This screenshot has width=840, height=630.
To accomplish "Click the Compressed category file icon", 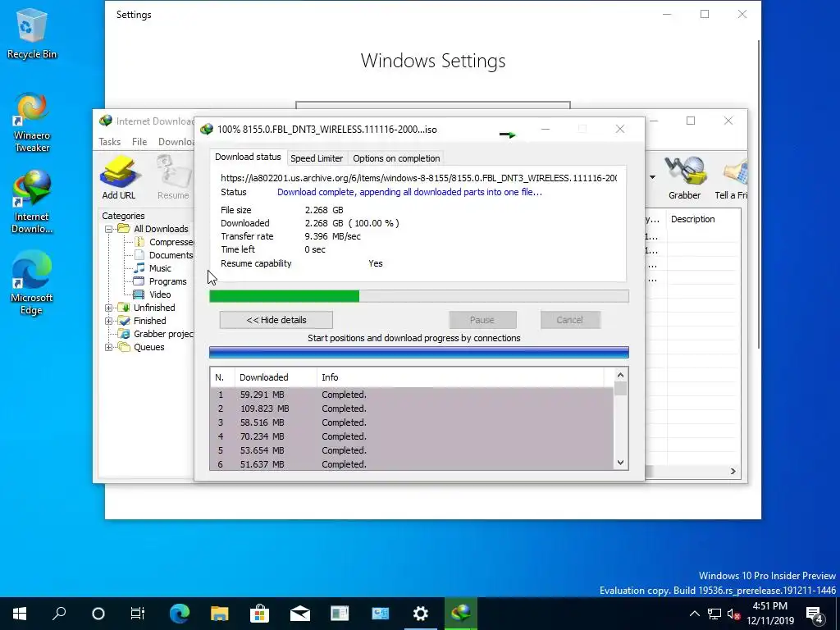I will (139, 242).
